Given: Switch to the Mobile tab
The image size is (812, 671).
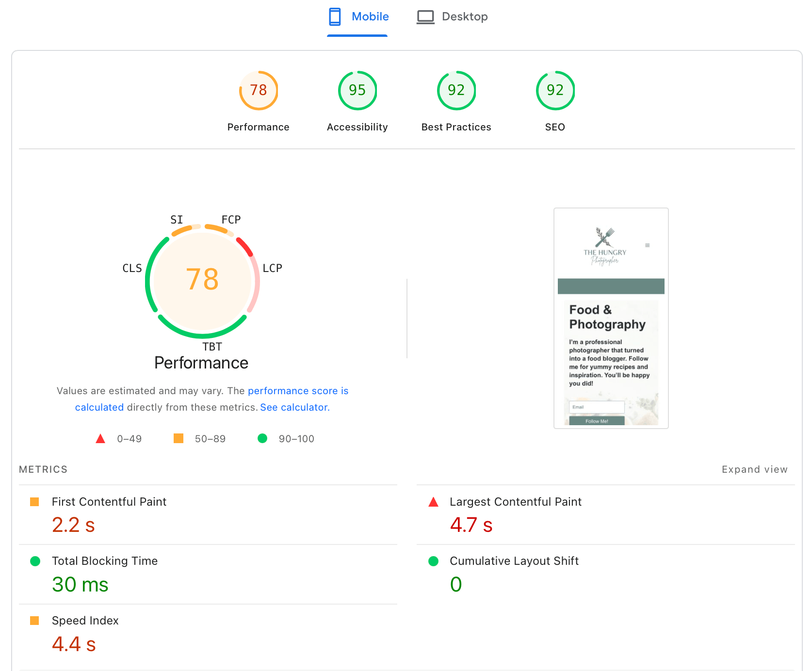Looking at the screenshot, I should (370, 16).
